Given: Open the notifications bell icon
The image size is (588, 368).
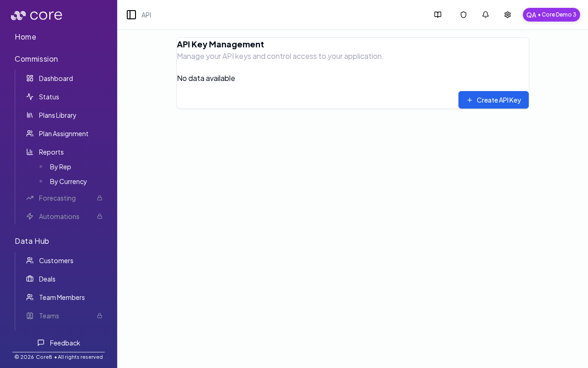Looking at the screenshot, I should tap(486, 15).
